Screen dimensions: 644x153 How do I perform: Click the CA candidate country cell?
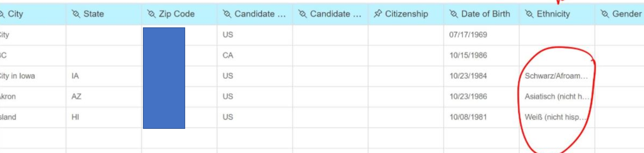coord(255,55)
